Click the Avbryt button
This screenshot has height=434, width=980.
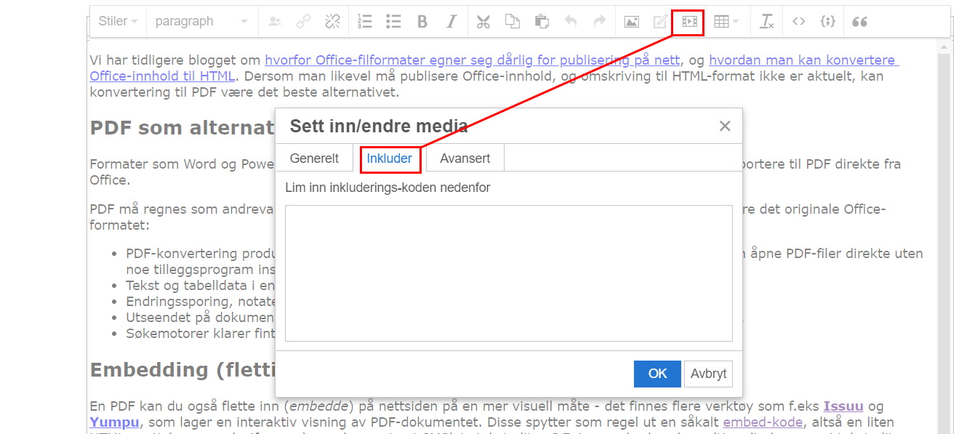click(x=708, y=374)
